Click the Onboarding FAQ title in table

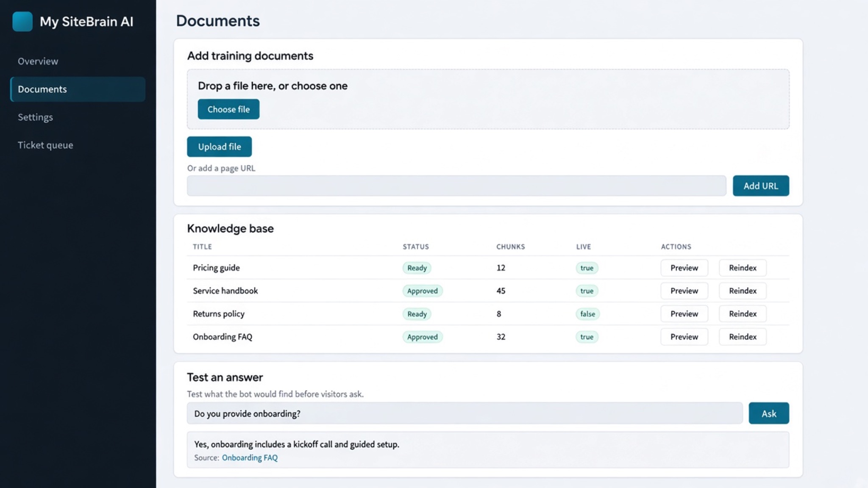tap(223, 337)
